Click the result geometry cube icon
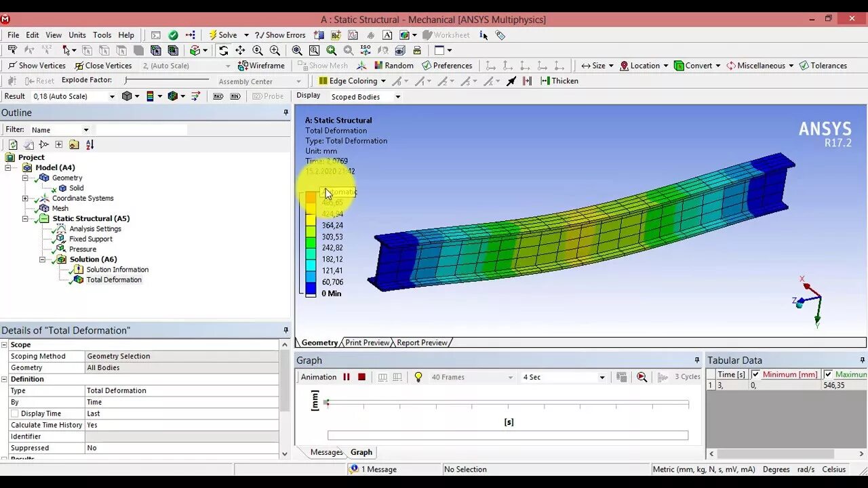 click(127, 96)
